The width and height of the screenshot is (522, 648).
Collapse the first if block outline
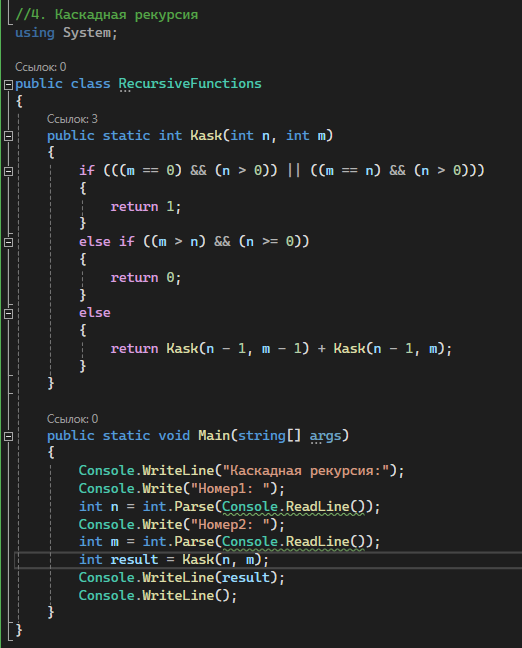click(x=8, y=171)
